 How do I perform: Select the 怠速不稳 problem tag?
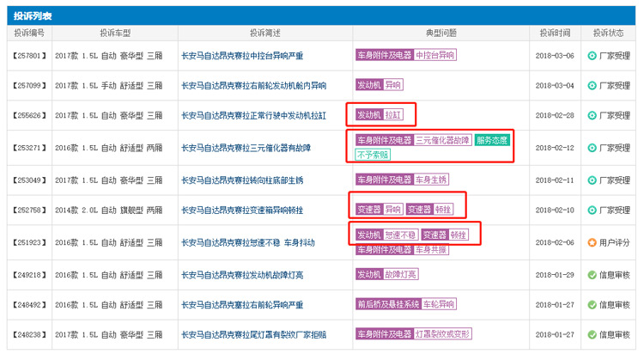pos(400,235)
